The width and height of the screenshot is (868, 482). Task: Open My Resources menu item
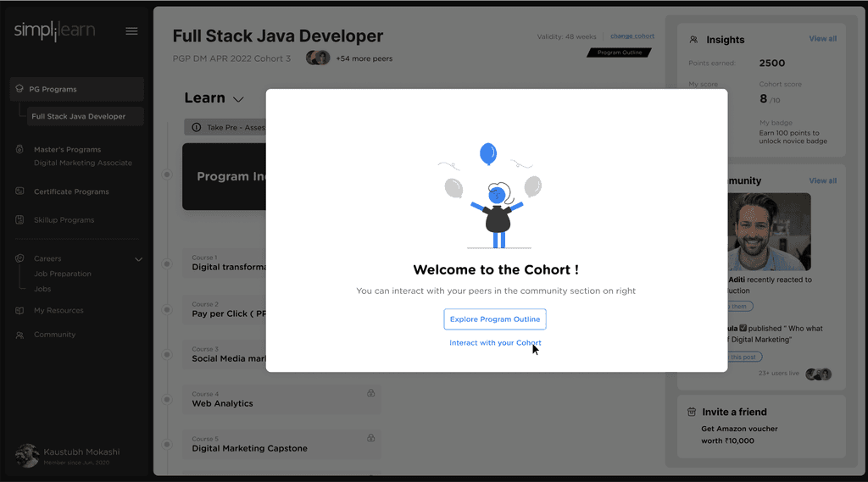click(58, 310)
